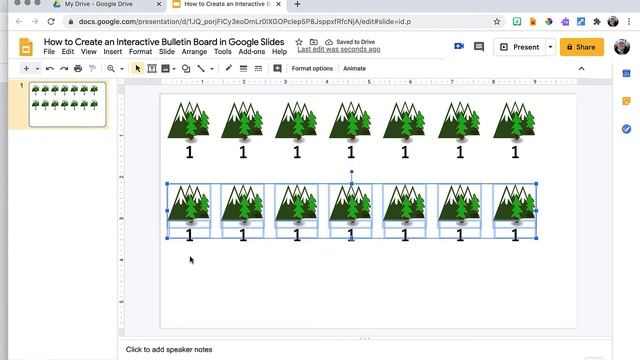Hide the menus with chevron
The image size is (640, 360).
click(x=581, y=69)
